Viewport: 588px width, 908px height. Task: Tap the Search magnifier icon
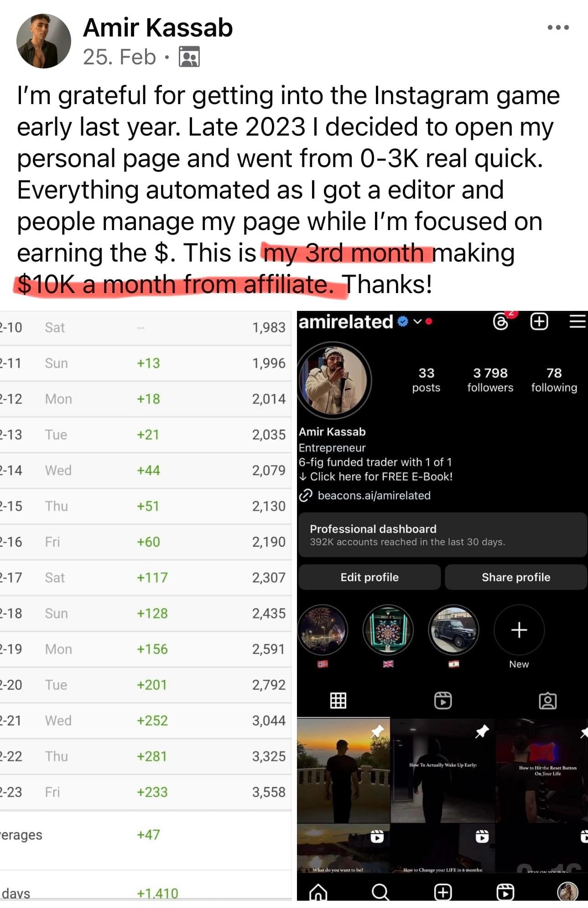(x=380, y=892)
